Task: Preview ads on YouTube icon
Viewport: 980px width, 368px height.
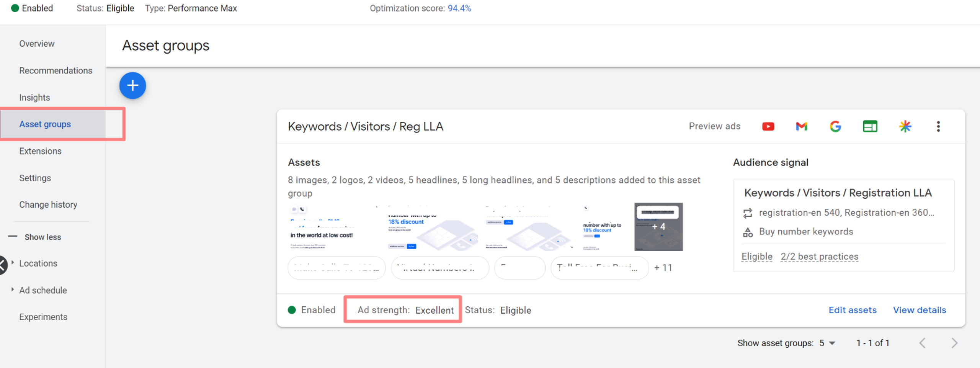Action: [x=768, y=126]
